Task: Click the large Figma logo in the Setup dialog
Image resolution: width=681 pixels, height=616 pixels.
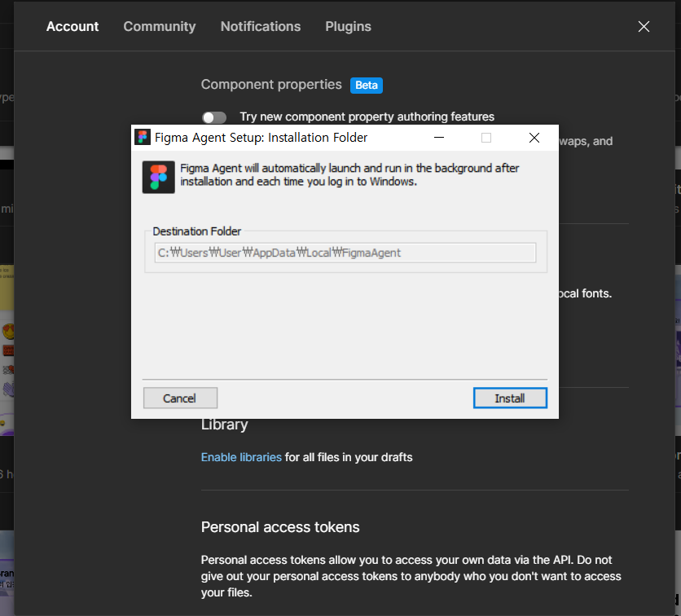Action: (x=159, y=178)
